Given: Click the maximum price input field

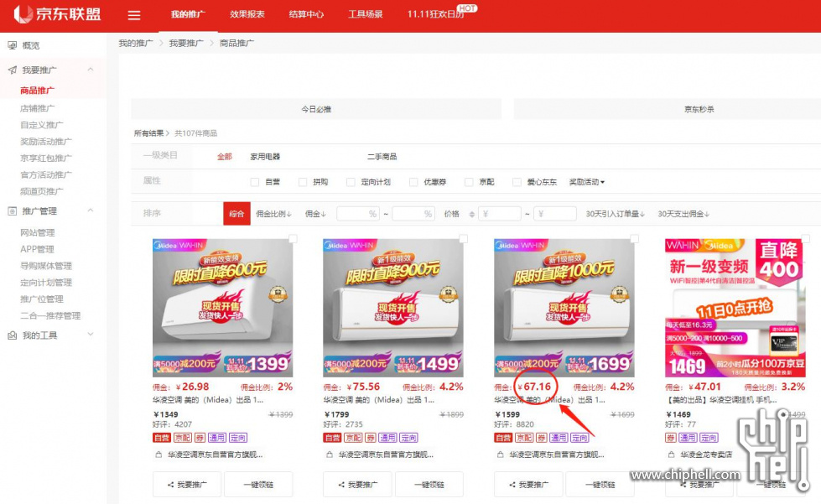Looking at the screenshot, I should coord(555,214).
